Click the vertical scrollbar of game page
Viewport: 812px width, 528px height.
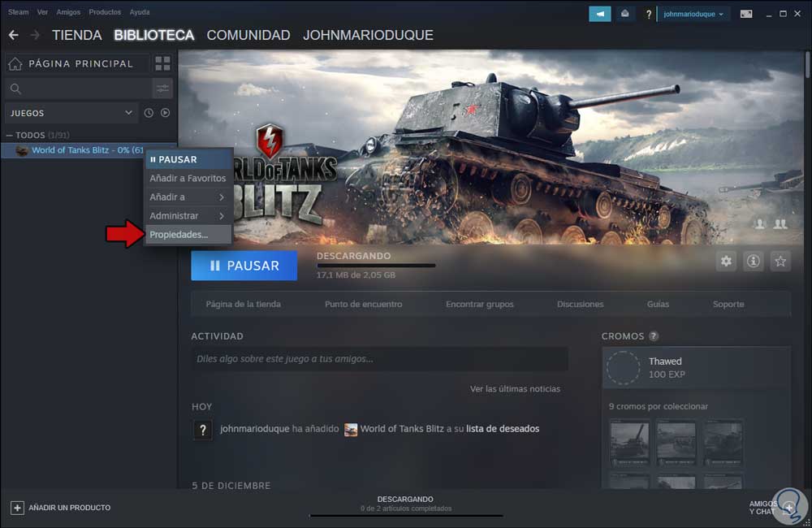point(807,65)
